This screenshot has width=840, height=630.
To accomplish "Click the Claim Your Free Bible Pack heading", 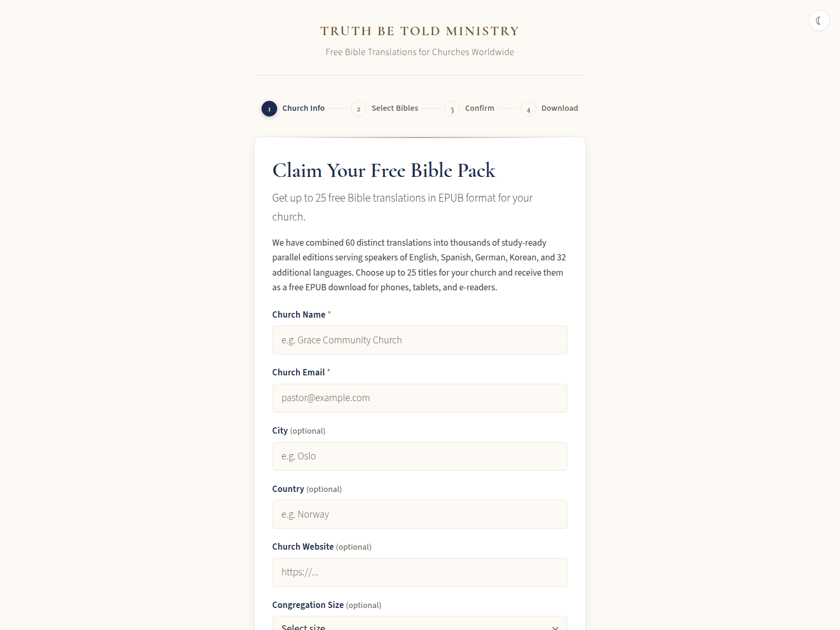I will pyautogui.click(x=384, y=171).
